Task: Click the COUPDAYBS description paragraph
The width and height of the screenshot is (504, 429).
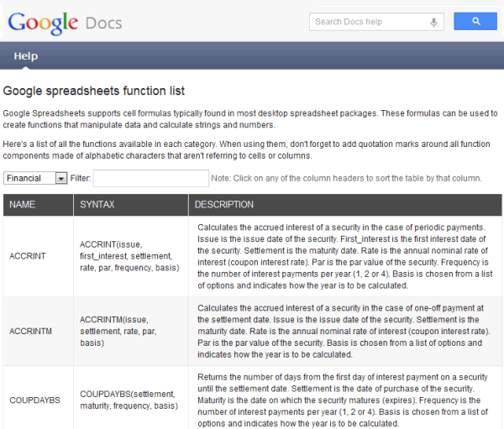Action: 343,400
